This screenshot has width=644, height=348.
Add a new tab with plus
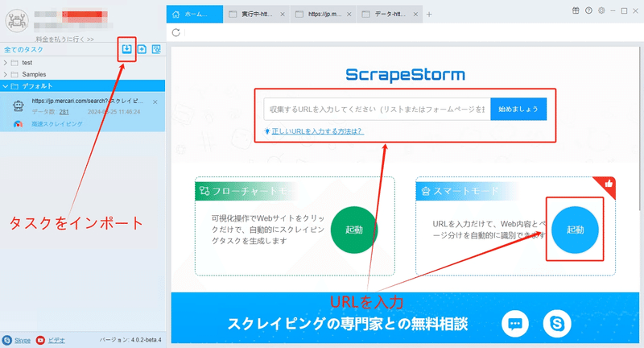coord(429,14)
